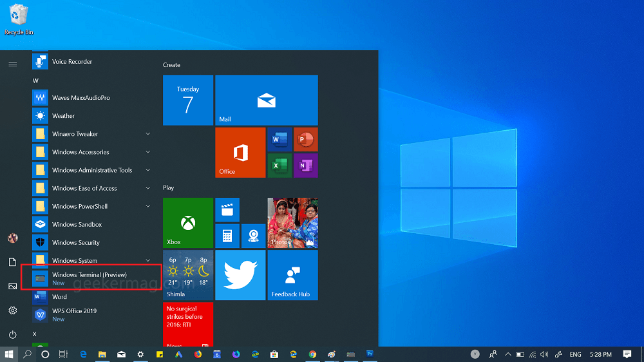644x362 pixels.
Task: Click the Start button
Action: [9, 354]
